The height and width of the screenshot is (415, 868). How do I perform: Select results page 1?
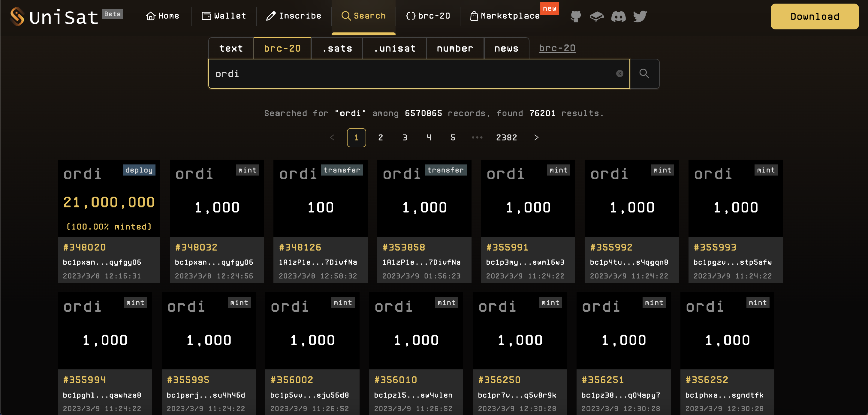click(356, 137)
